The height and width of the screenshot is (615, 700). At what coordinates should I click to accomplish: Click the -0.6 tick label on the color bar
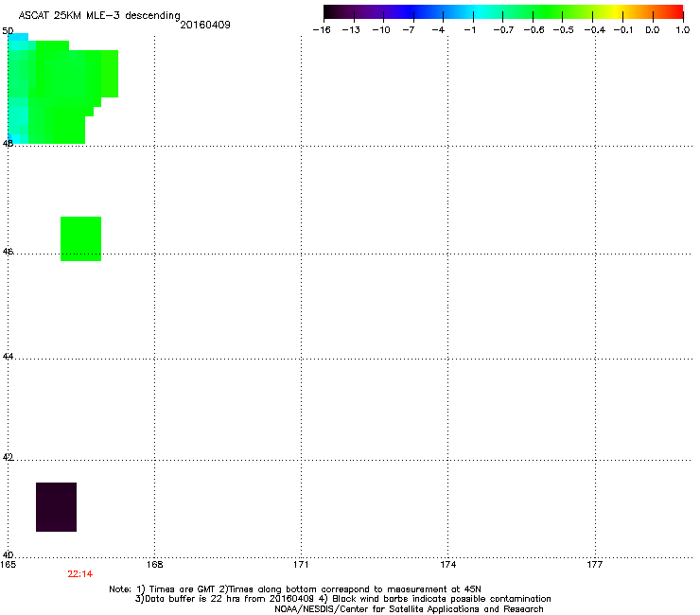(534, 30)
